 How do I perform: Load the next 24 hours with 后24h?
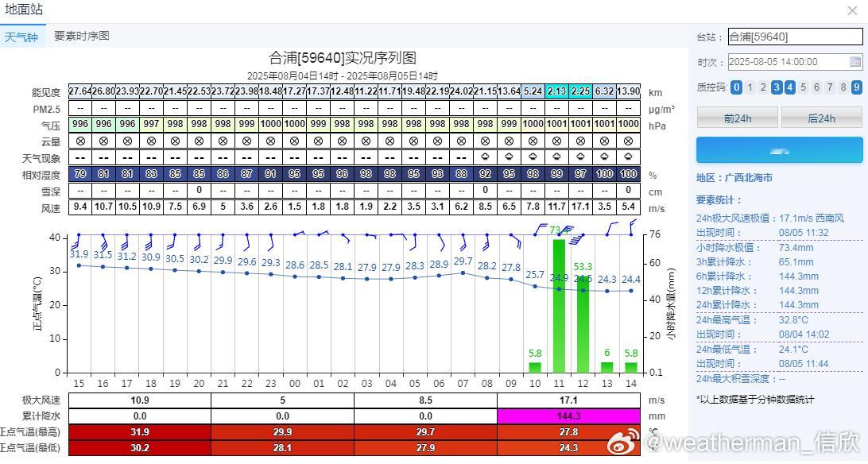822,118
